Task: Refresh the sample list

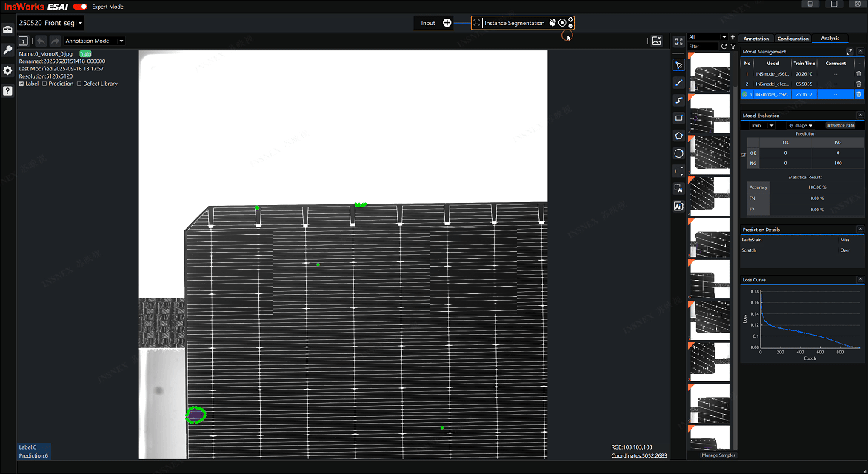Action: [724, 47]
